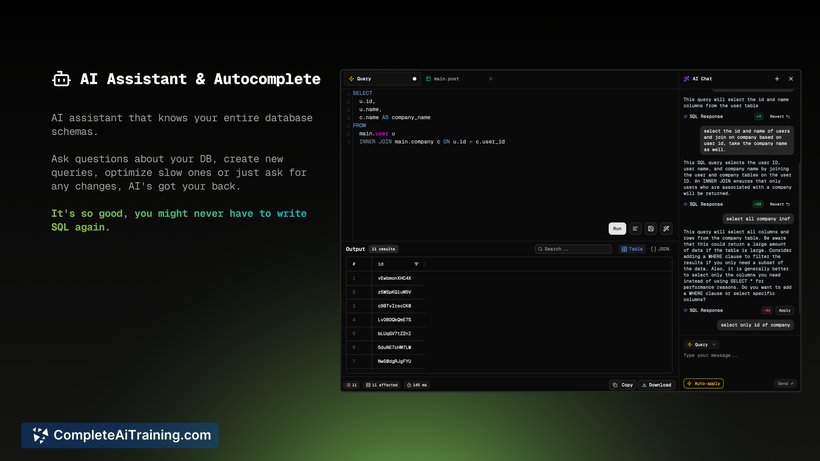Expand the third SQL Response

(703, 310)
